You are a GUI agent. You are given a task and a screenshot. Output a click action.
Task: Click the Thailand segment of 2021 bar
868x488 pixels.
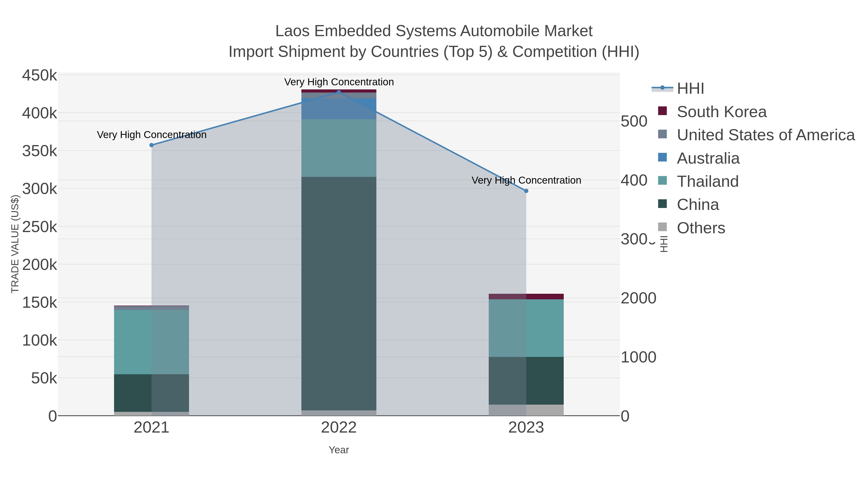(x=152, y=342)
